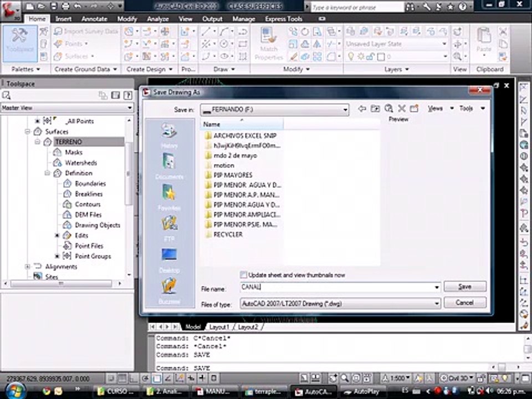Open the Files of type dropdown
The image size is (532, 399).
tap(437, 304)
